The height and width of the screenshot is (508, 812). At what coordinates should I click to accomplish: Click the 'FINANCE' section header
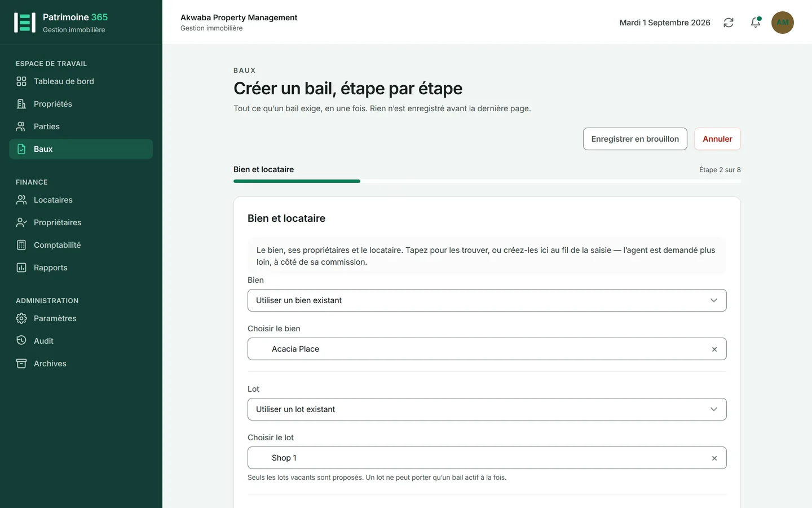point(32,182)
